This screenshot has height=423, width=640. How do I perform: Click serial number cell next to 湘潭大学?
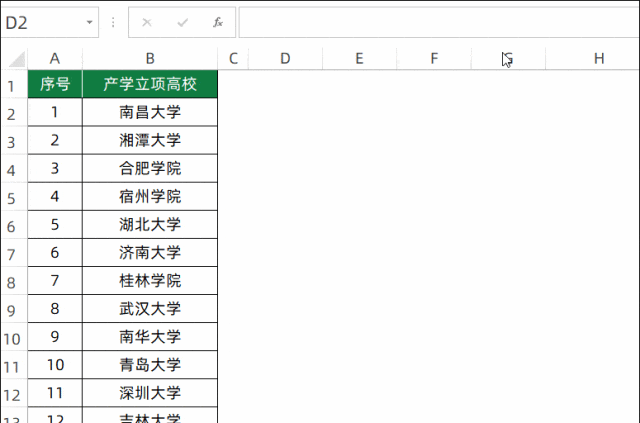[x=55, y=140]
